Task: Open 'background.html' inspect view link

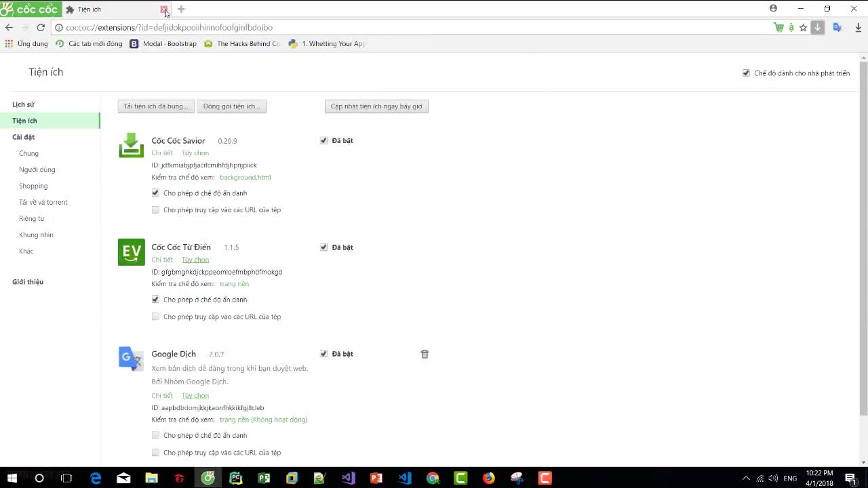Action: 245,178
